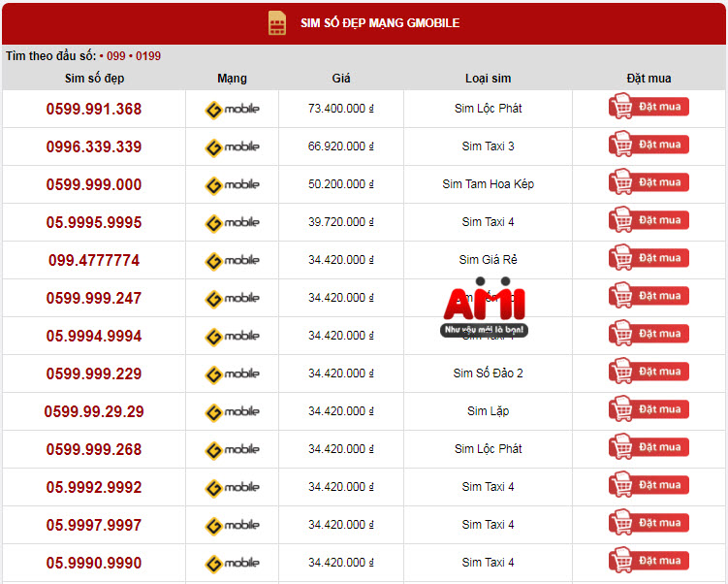Click Gmobile logo in 0599.999.247 row
The height and width of the screenshot is (584, 728).
232,299
